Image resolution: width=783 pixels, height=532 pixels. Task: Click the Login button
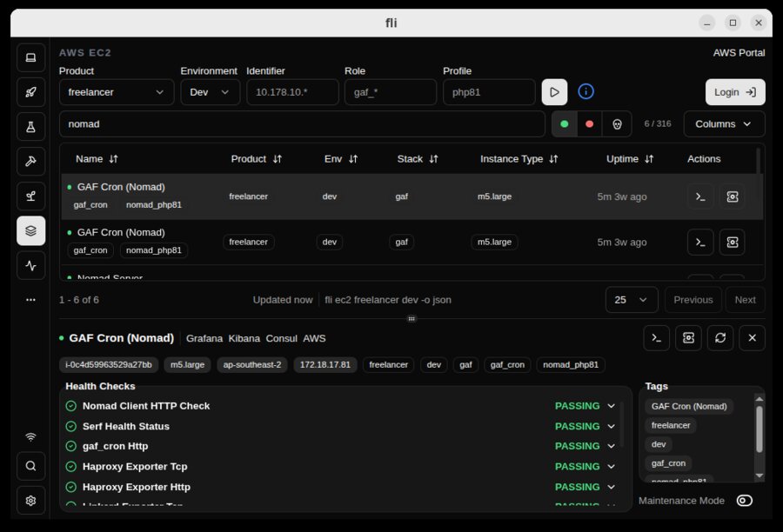pos(735,91)
